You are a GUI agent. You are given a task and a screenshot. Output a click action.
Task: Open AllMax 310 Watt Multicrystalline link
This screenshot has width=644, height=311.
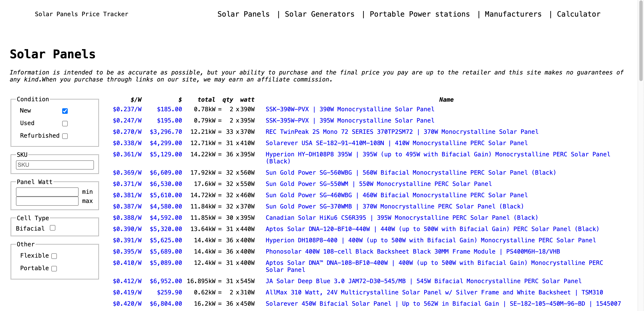434,292
